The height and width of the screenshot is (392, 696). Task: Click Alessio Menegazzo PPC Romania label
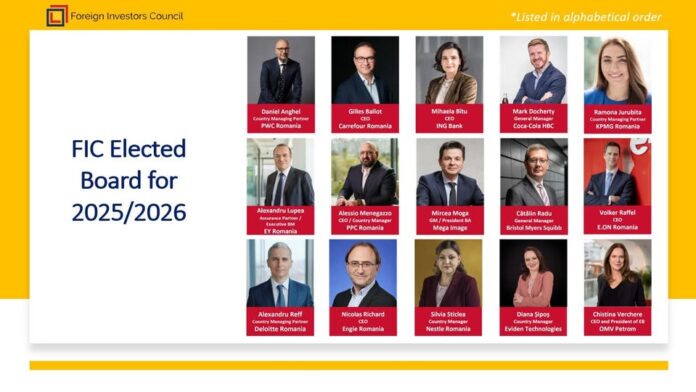pyautogui.click(x=365, y=220)
